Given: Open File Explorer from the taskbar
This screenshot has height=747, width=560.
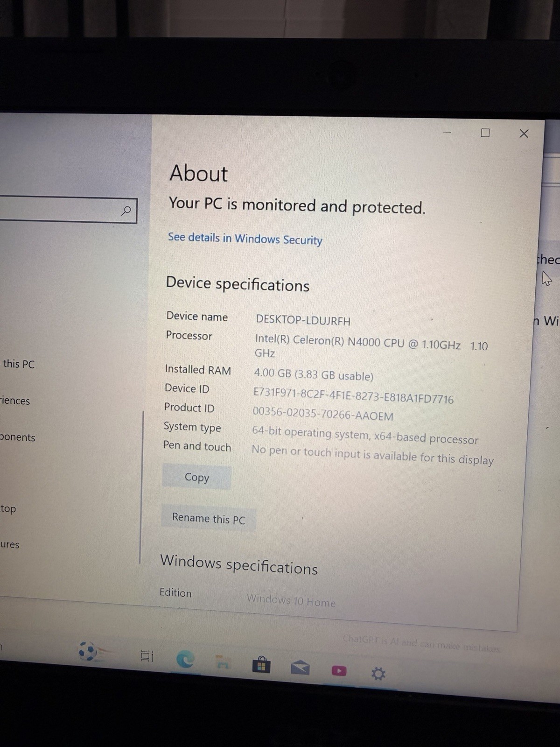Looking at the screenshot, I should (223, 662).
